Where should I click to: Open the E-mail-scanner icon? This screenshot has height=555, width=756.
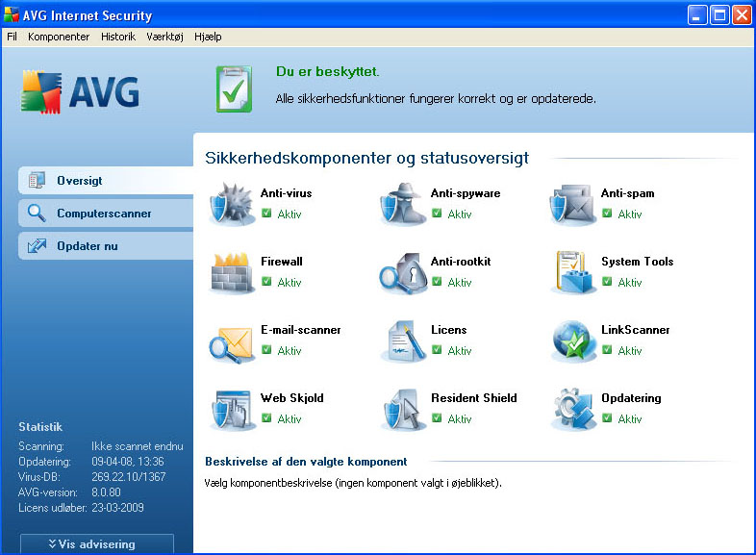[x=231, y=341]
